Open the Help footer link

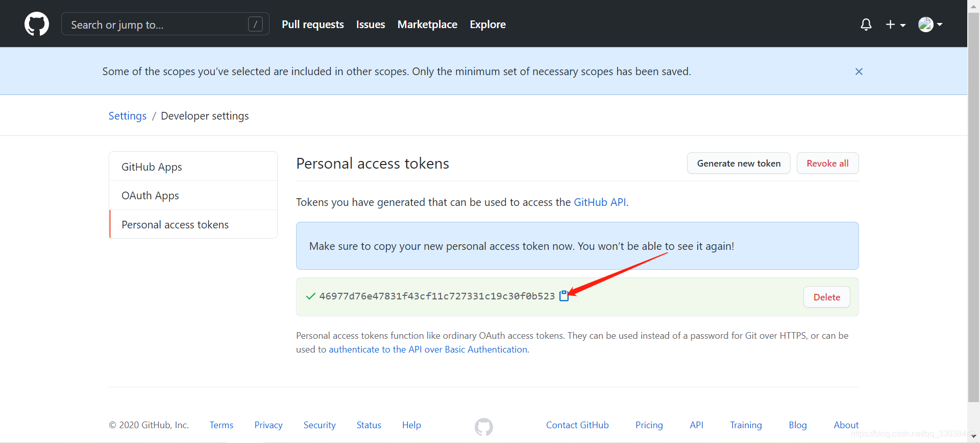[411, 425]
